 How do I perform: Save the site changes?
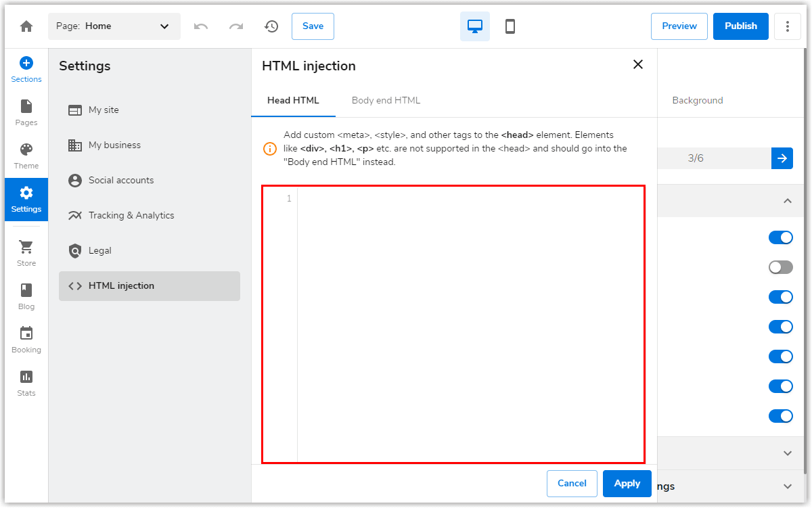pos(313,26)
